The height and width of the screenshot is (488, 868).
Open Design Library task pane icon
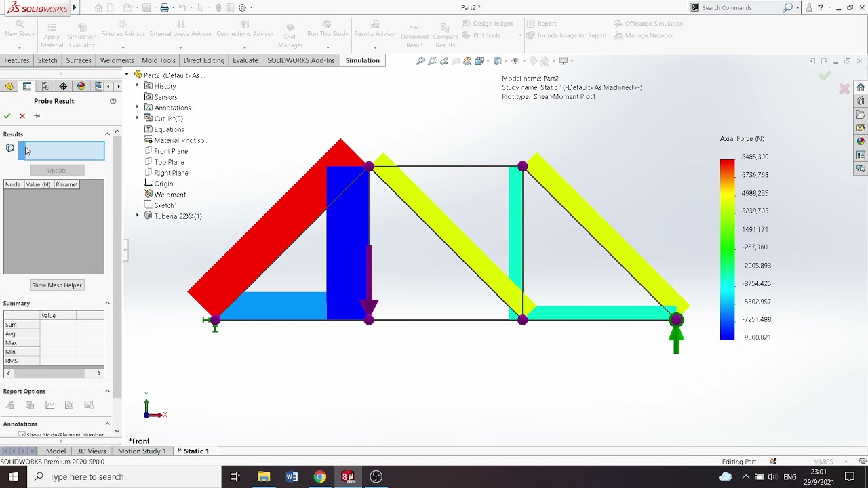click(861, 101)
